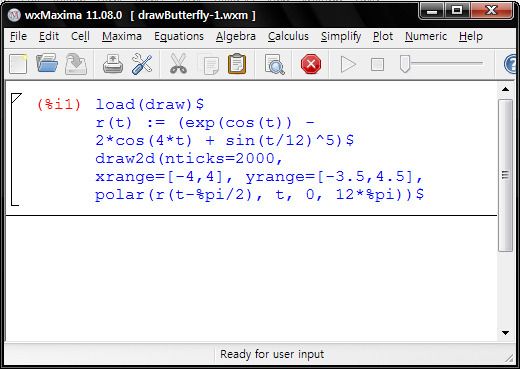The height and width of the screenshot is (369, 520).
Task: Click the New document toolbar icon
Action: point(18,64)
